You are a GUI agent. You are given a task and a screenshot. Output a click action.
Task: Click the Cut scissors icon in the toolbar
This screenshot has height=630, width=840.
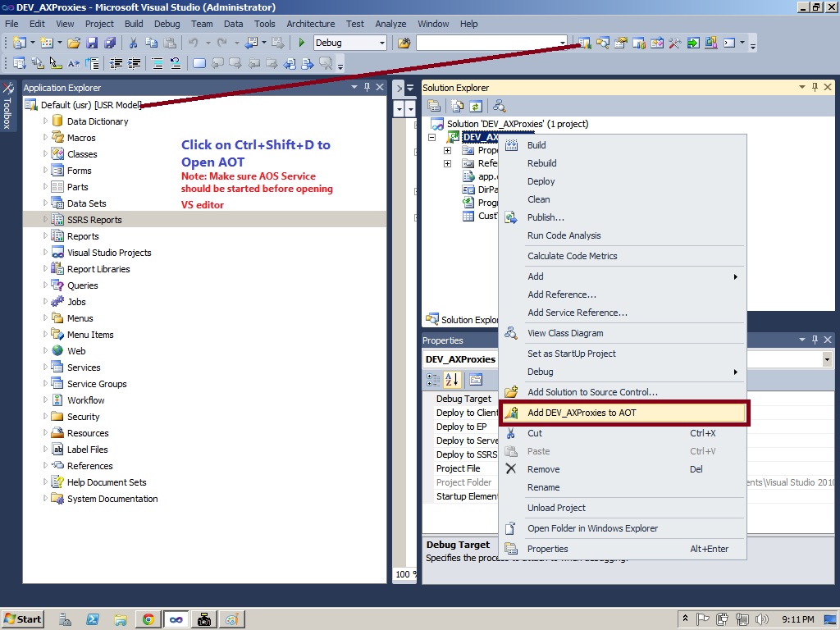134,43
